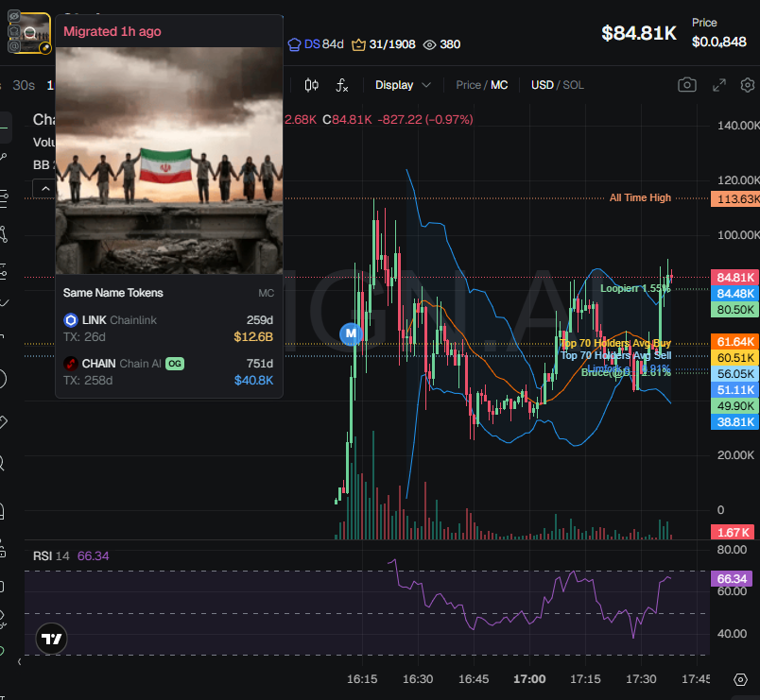
Task: Click the blue M migration marker
Action: pos(351,333)
